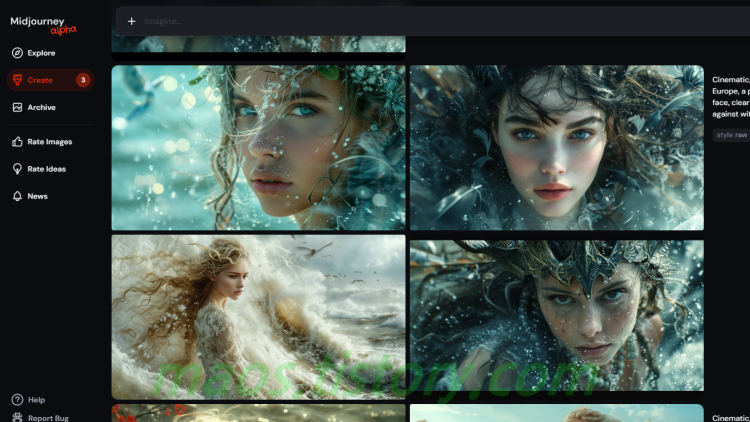Open the pale dark-haired woman portrait image
750x422 pixels.
pos(557,147)
